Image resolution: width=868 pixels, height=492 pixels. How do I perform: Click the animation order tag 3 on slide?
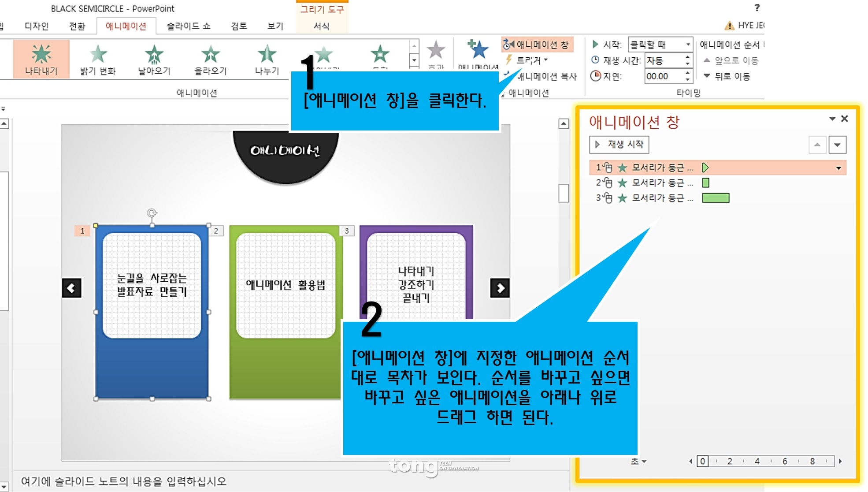pos(347,231)
